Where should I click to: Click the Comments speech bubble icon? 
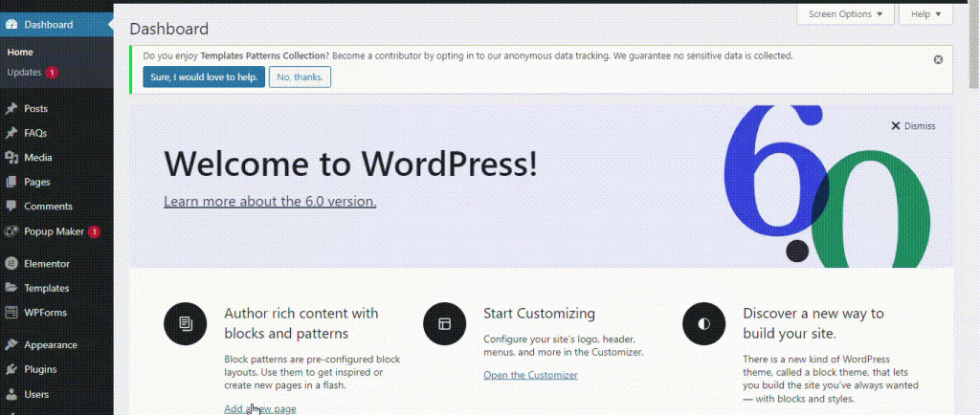[11, 207]
